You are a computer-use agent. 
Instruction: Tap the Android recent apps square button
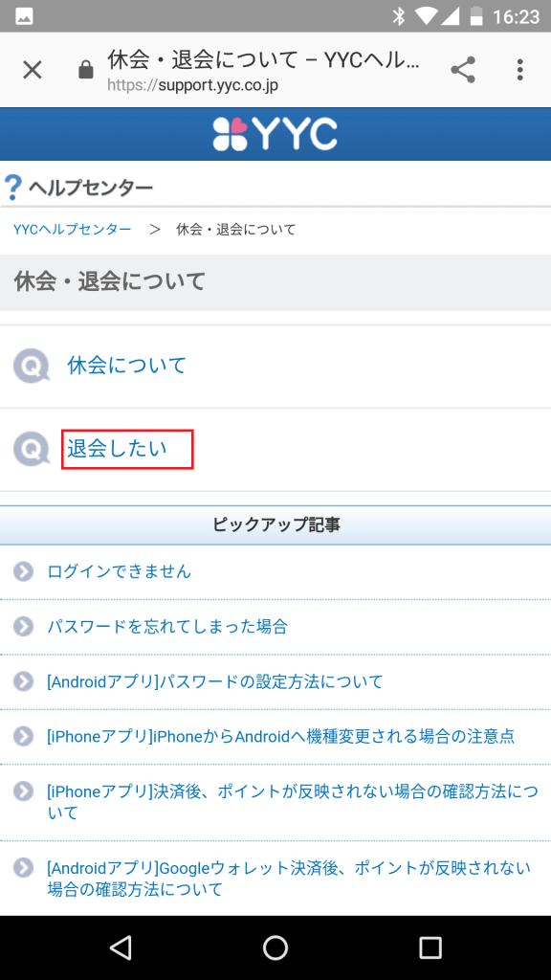(430, 947)
